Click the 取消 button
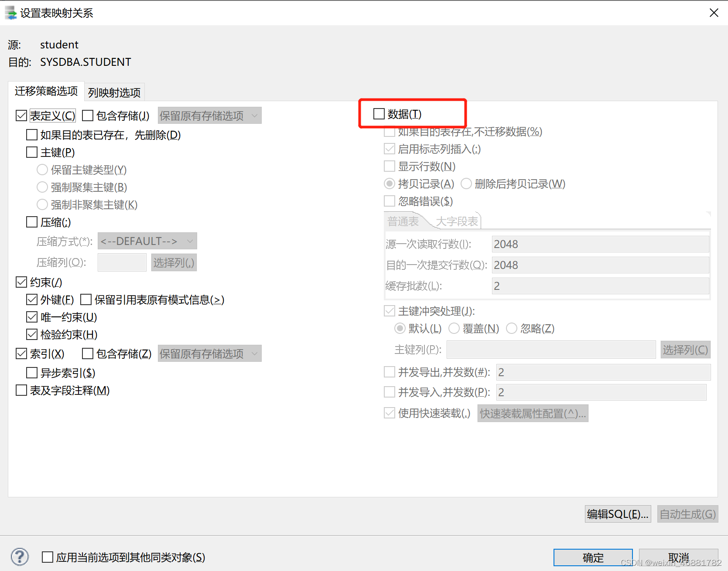Image resolution: width=728 pixels, height=571 pixels. coord(679,557)
